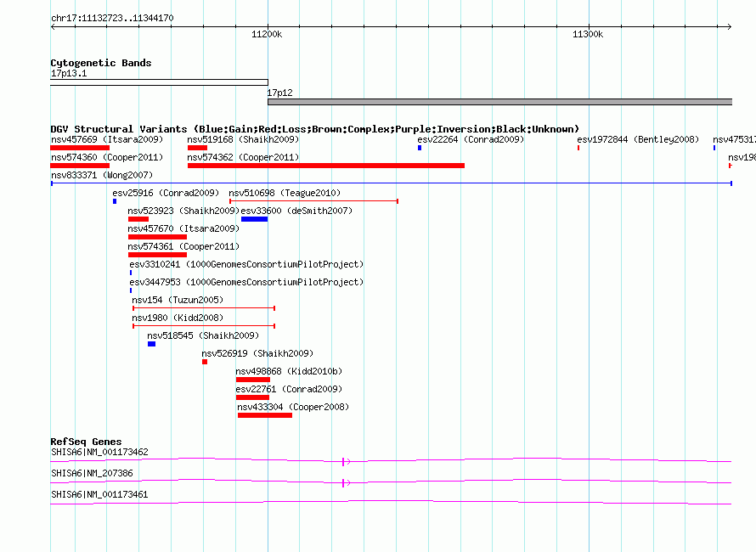Click the Cytogenetic Bands track heading
The image size is (756, 552).
[x=101, y=63]
